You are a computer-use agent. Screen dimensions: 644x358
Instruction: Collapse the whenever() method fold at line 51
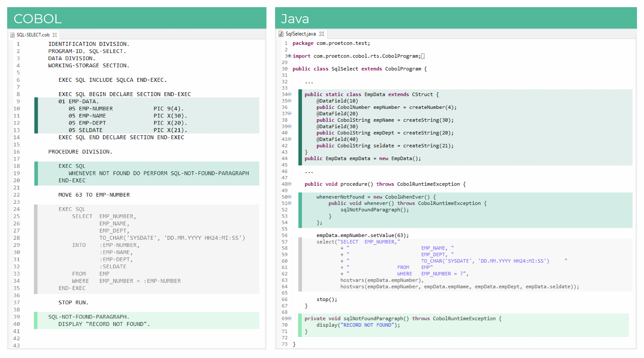289,203
